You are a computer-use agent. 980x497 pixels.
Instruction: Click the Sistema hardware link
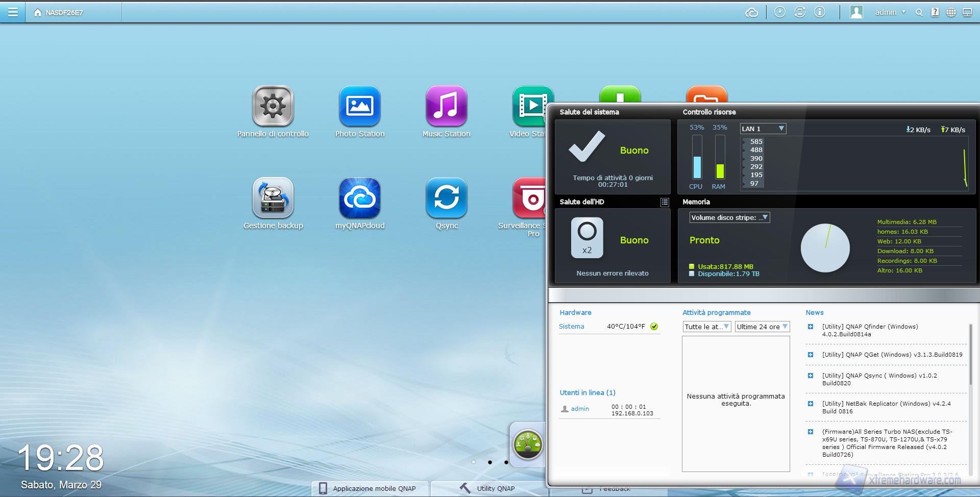tap(571, 327)
